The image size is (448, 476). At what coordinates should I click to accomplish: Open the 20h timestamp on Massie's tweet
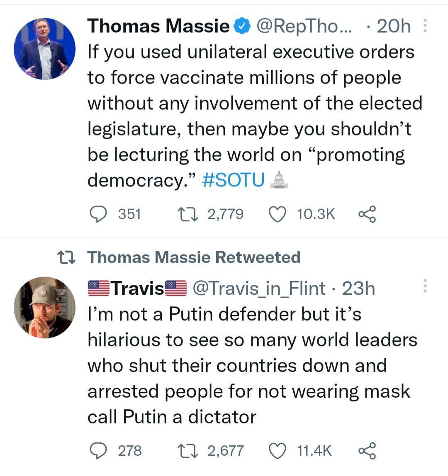click(393, 27)
